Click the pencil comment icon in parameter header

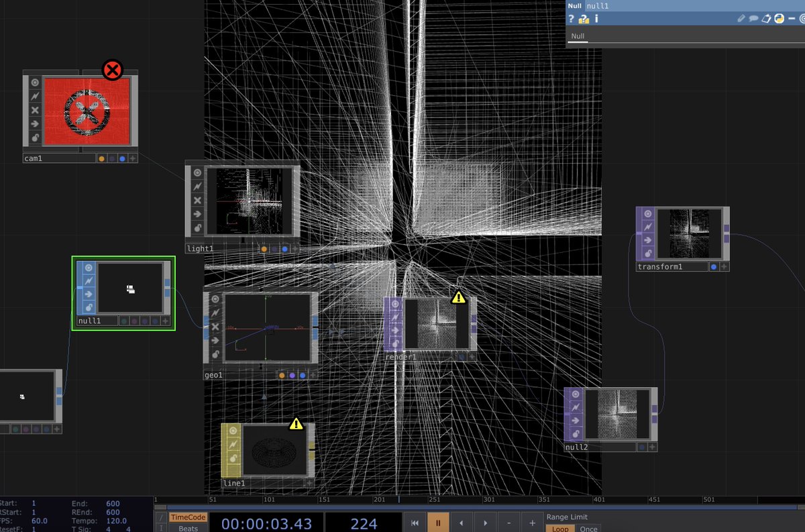tap(741, 19)
